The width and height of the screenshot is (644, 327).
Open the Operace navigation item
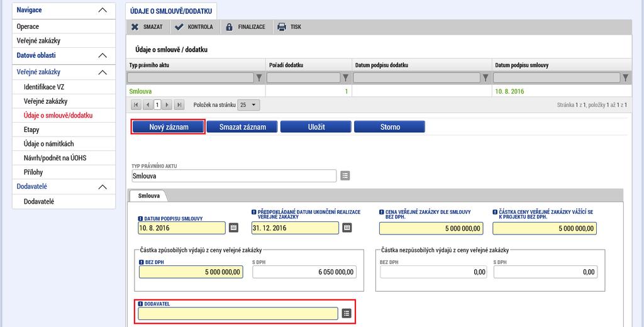point(64,26)
